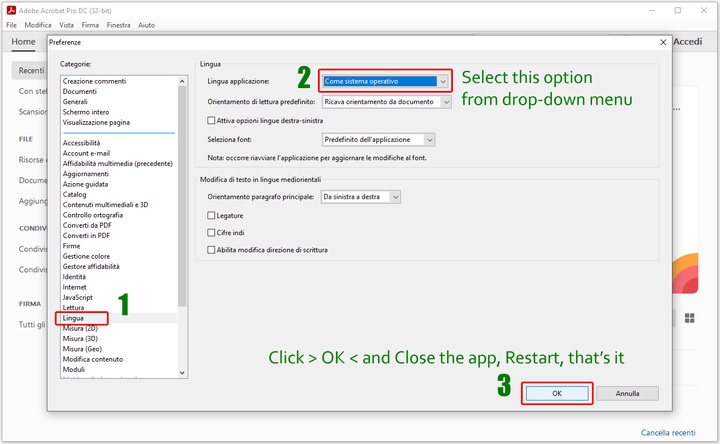Select Gestione colore category

click(86, 256)
